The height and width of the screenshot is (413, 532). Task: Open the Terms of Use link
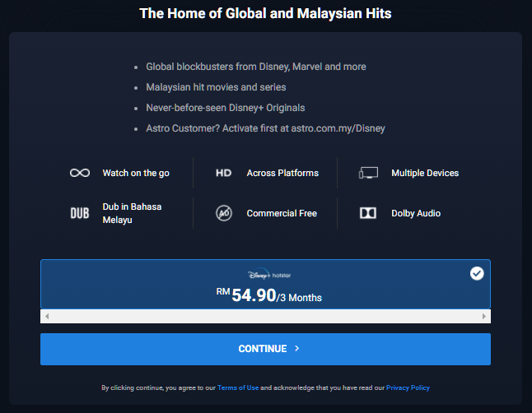point(238,387)
